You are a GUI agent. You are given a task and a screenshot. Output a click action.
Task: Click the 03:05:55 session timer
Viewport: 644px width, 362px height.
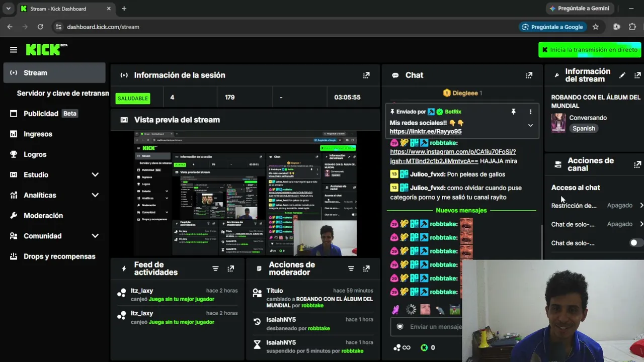point(347,98)
